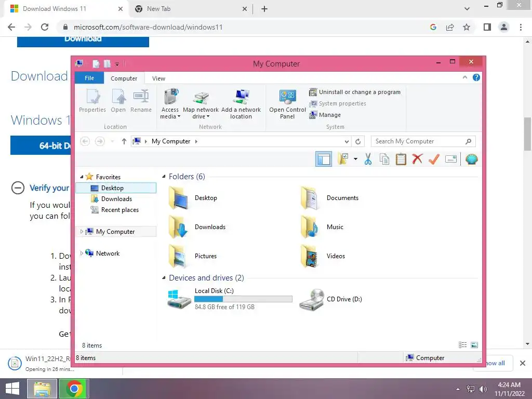Click the Rename label icon in the toolbar strip
The height and width of the screenshot is (399, 532).
pyautogui.click(x=450, y=159)
